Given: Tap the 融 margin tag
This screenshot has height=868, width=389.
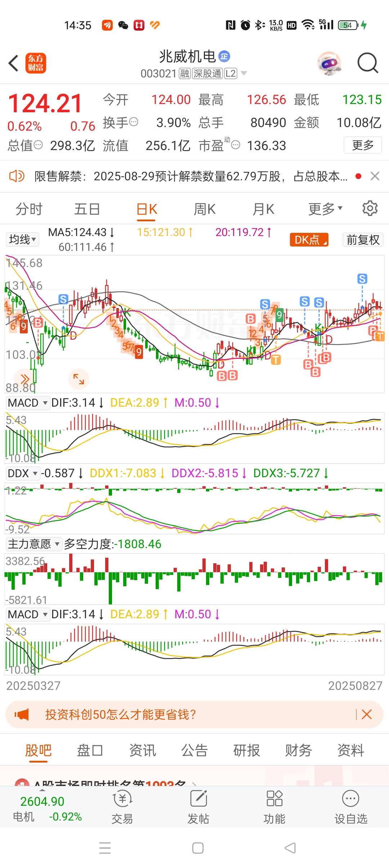Looking at the screenshot, I should 185,73.
